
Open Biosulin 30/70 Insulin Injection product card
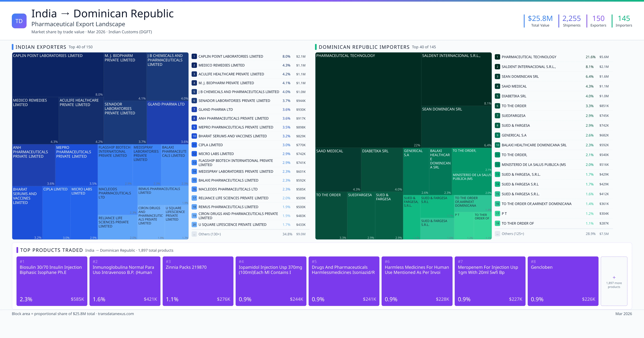click(52, 281)
